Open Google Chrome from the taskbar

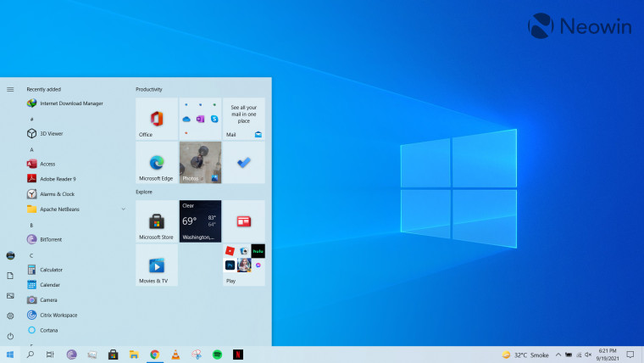(x=154, y=355)
